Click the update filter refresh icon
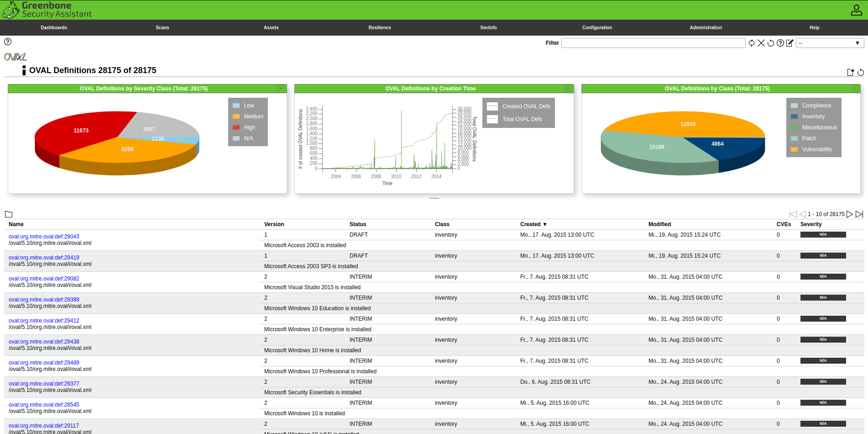 (751, 43)
